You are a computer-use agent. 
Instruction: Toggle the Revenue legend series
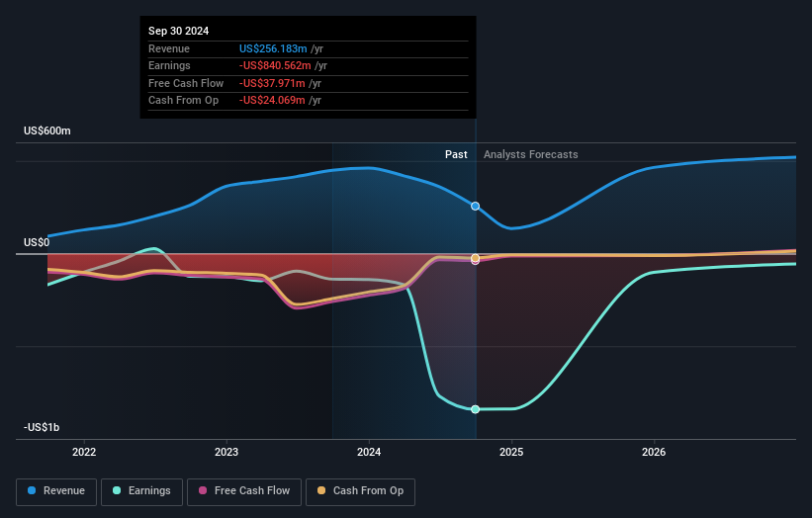[56, 491]
